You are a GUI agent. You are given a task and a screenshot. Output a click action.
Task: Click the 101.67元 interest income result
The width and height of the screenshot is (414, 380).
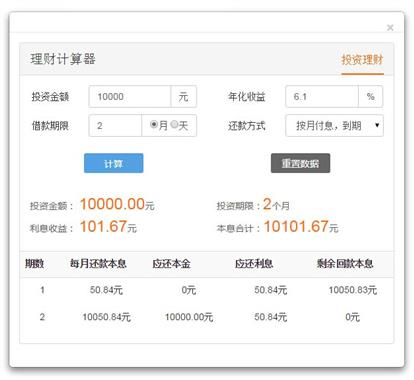coord(108,227)
